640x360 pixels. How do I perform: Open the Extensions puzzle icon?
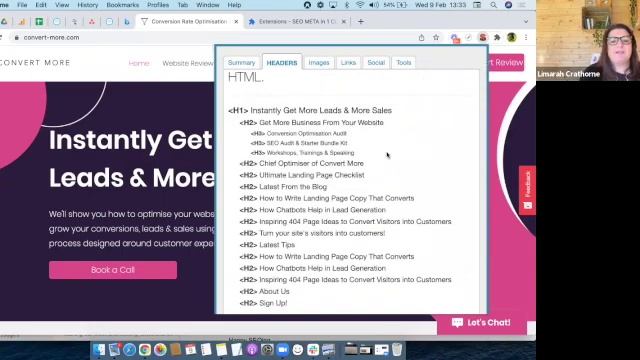[497, 38]
